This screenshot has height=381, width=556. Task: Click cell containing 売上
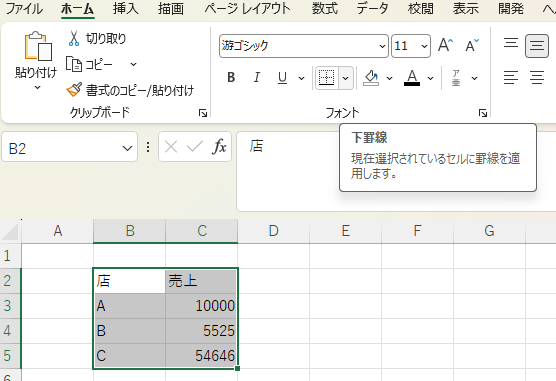[x=201, y=281]
